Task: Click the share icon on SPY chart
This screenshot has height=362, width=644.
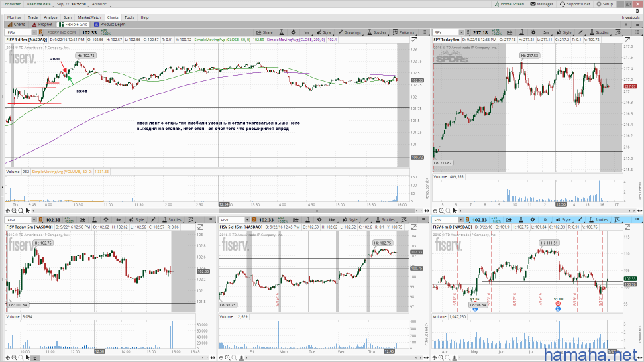Action: (510, 32)
